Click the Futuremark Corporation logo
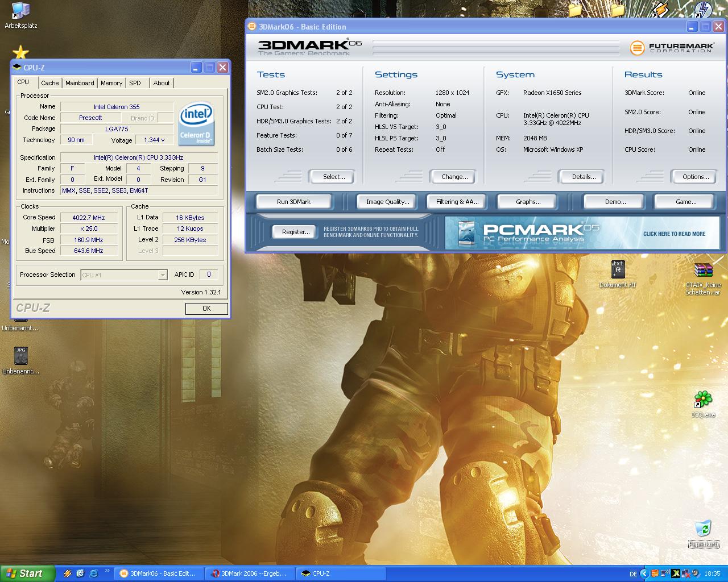This screenshot has width=728, height=582. point(671,48)
